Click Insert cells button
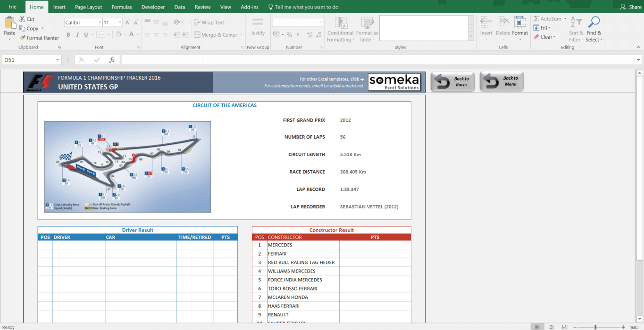The width and height of the screenshot is (644, 330). (x=486, y=28)
